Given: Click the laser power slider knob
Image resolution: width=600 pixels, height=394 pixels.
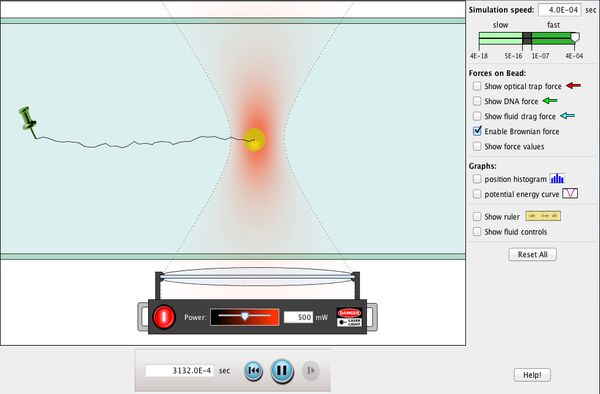Looking at the screenshot, I should [245, 316].
